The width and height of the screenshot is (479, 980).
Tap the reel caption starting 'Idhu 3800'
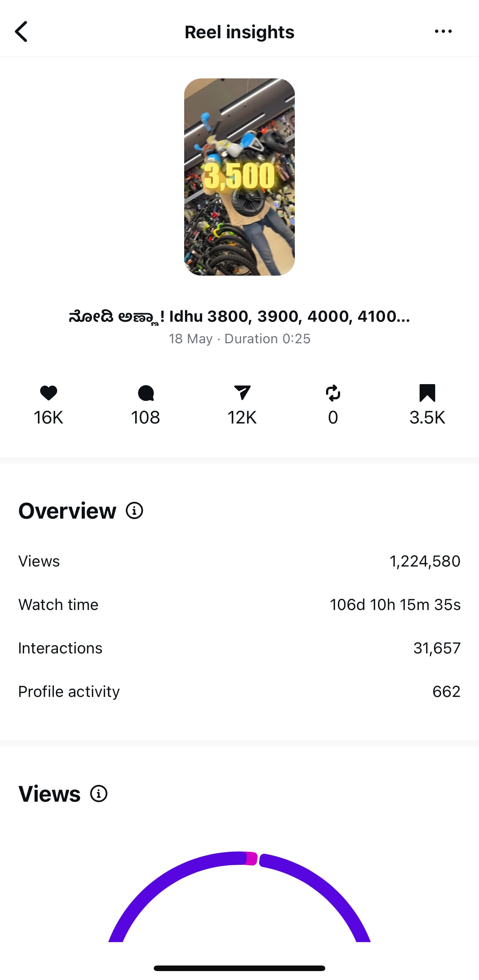pyautogui.click(x=239, y=317)
